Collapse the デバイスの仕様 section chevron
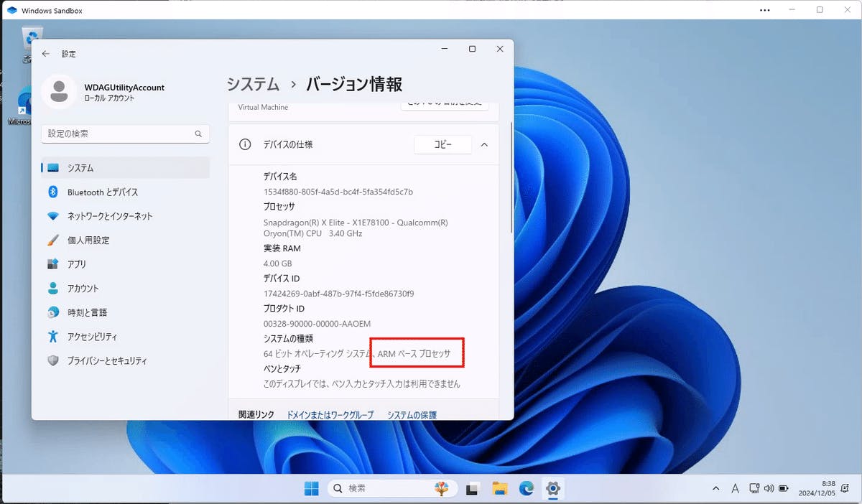Screen dimensions: 862x504 tap(484, 144)
